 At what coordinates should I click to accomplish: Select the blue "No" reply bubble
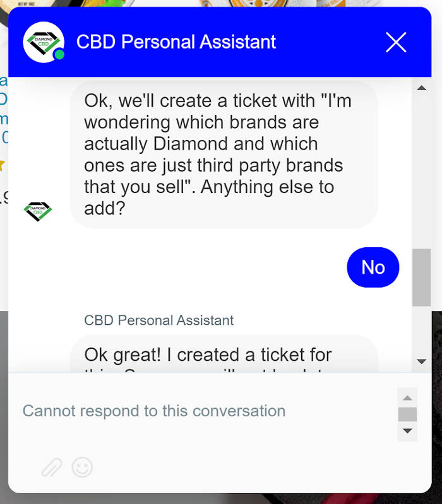click(x=373, y=267)
